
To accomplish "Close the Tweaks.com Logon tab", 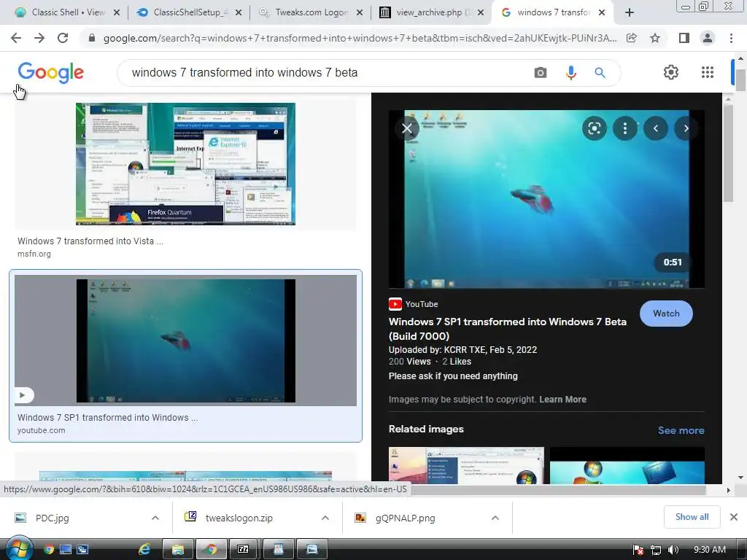I will point(360,12).
